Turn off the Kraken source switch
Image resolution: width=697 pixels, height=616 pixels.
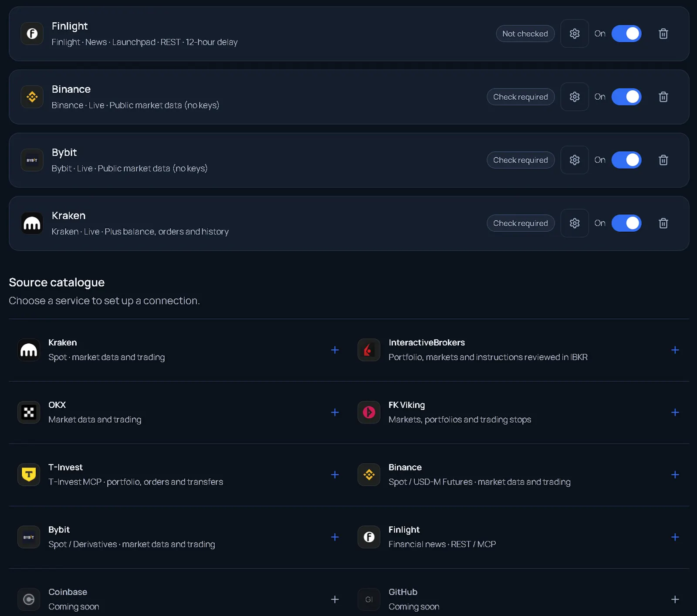[626, 223]
